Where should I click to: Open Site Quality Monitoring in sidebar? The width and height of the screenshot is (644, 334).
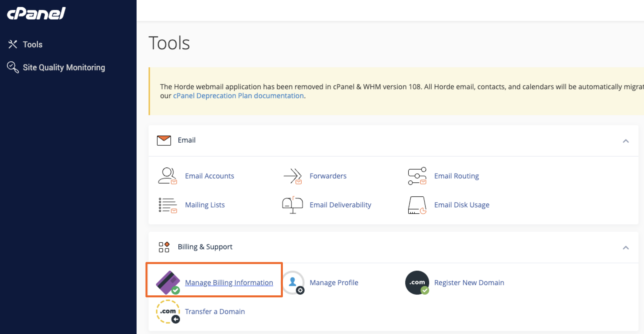pos(64,68)
